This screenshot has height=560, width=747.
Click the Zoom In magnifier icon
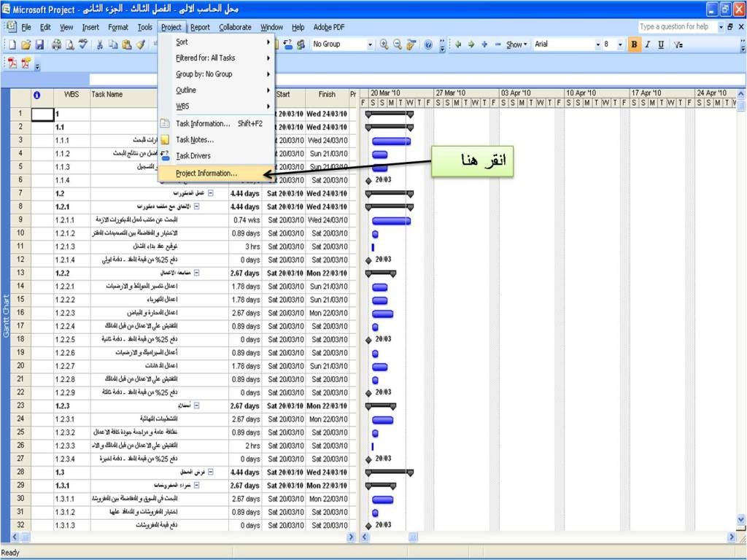384,44
